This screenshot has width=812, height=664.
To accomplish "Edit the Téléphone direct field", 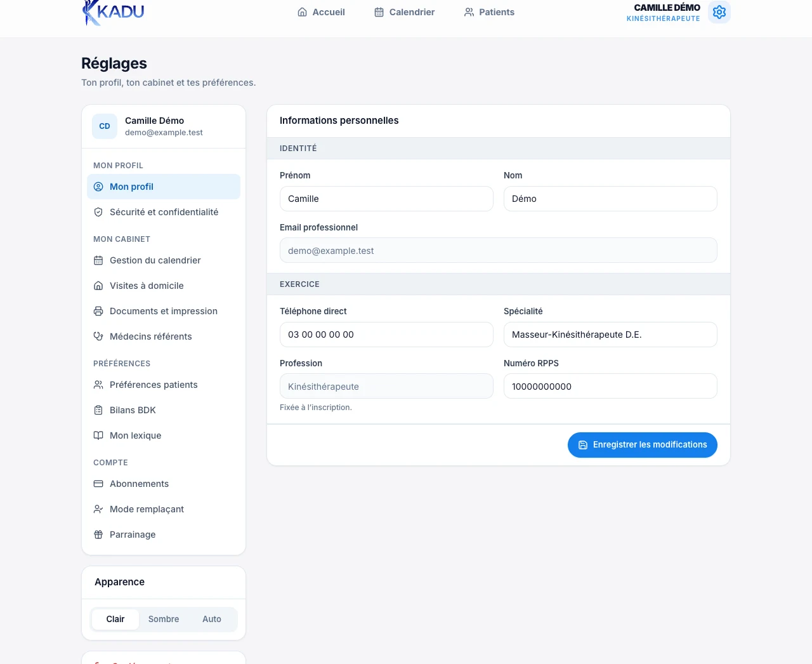I will (386, 335).
